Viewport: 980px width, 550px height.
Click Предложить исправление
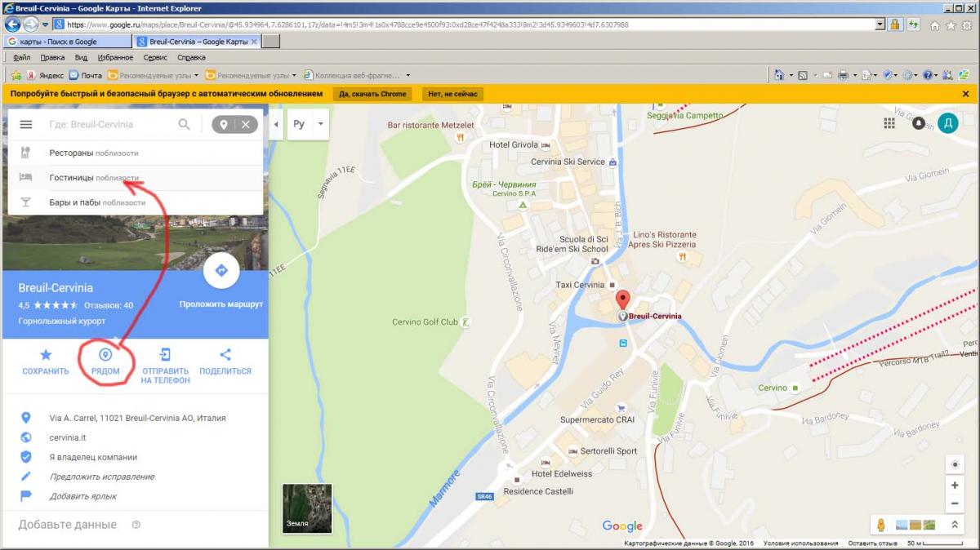[102, 477]
